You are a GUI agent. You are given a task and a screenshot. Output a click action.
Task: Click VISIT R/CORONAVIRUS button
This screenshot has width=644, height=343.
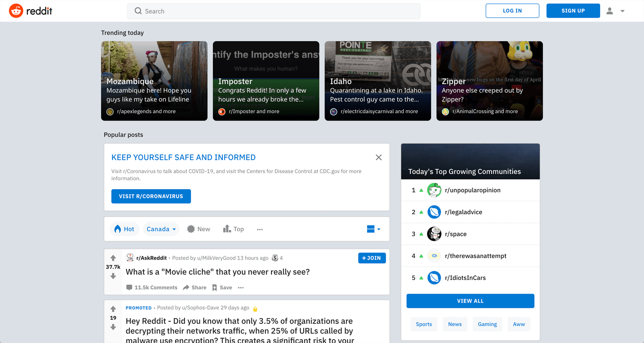pyautogui.click(x=151, y=196)
